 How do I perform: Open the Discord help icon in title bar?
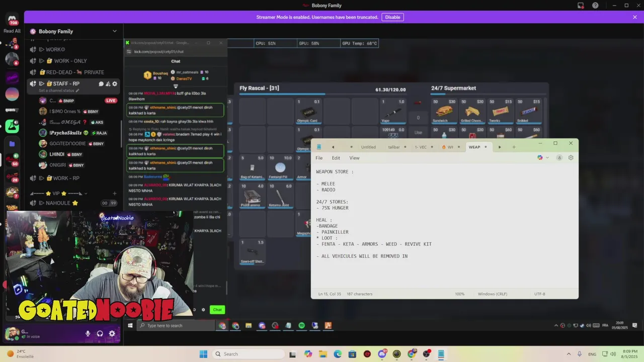point(595,6)
